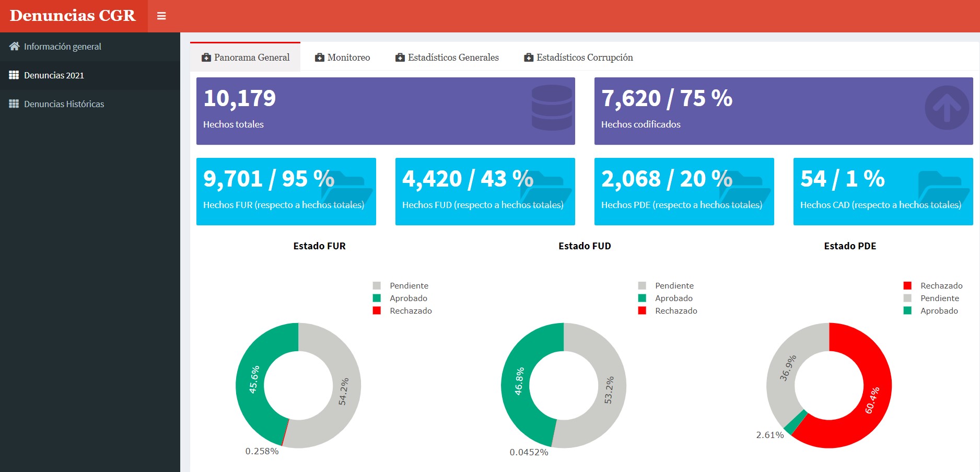980x472 pixels.
Task: Open Denuncias Históricas in the sidebar
Action: tap(64, 103)
